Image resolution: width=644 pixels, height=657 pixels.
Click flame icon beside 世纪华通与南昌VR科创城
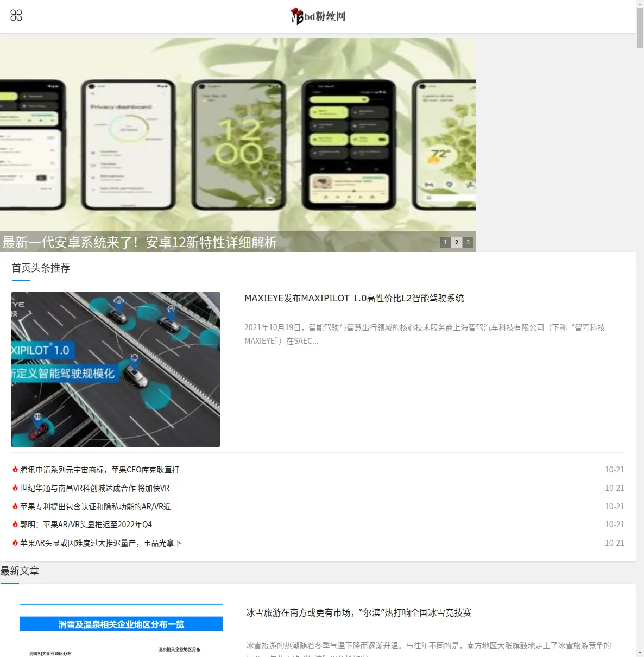(x=15, y=488)
